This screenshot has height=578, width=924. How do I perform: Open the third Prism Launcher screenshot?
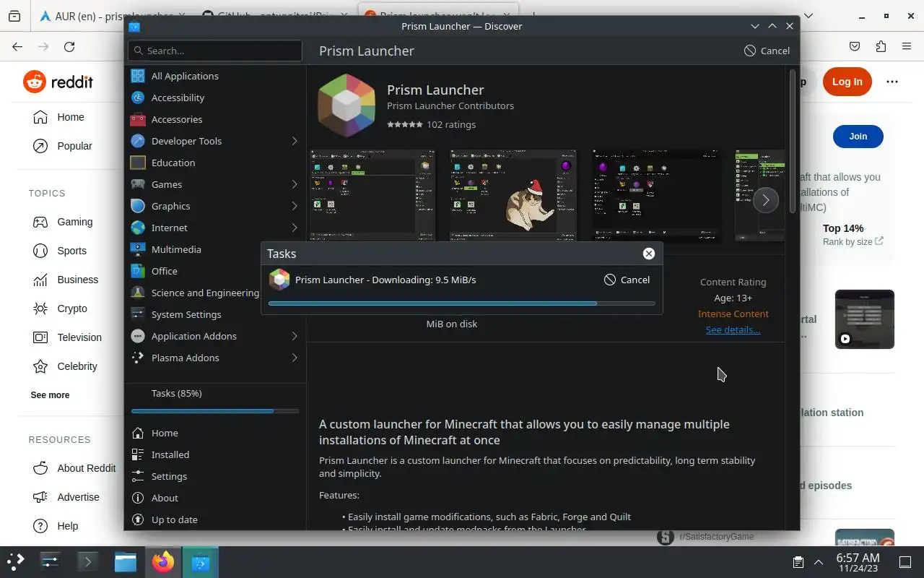pos(656,195)
